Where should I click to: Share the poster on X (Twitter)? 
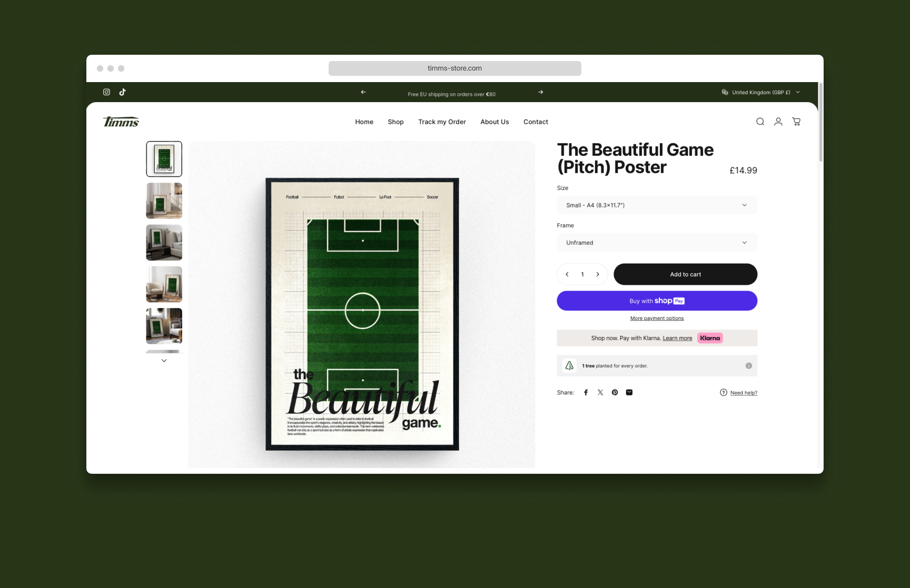click(x=600, y=392)
